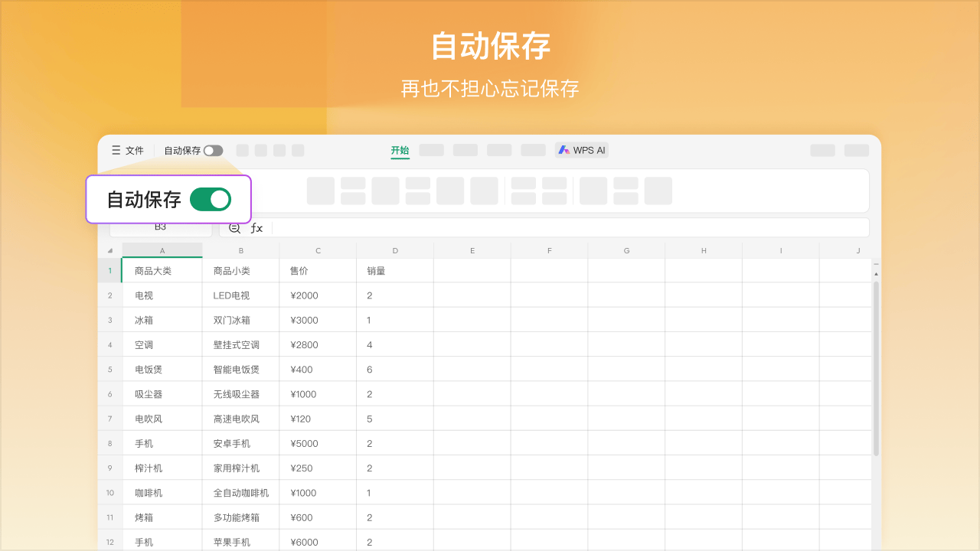The height and width of the screenshot is (551, 980).
Task: Select cell A1 labeled 商品大类
Action: (162, 270)
